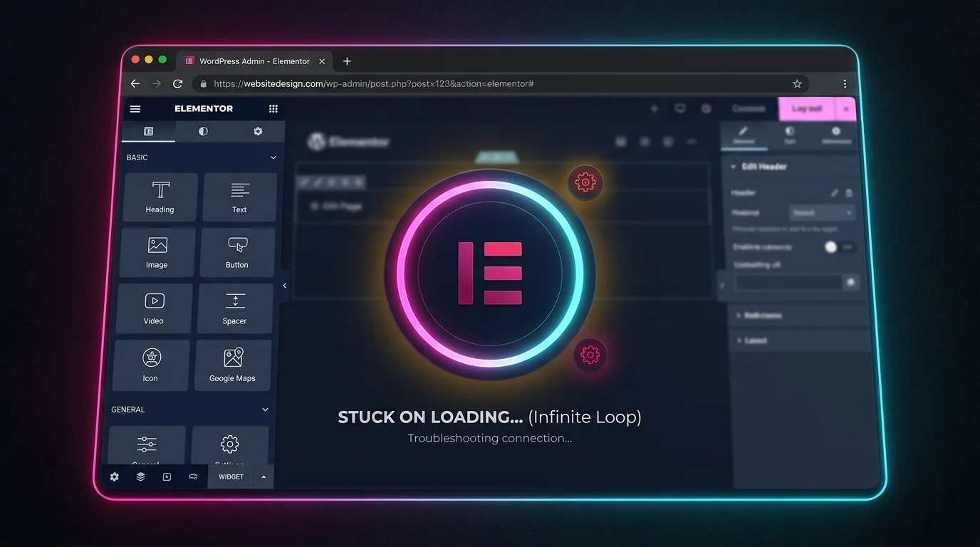980x547 pixels.
Task: Open the pencil tab in right panel
Action: coord(744,135)
